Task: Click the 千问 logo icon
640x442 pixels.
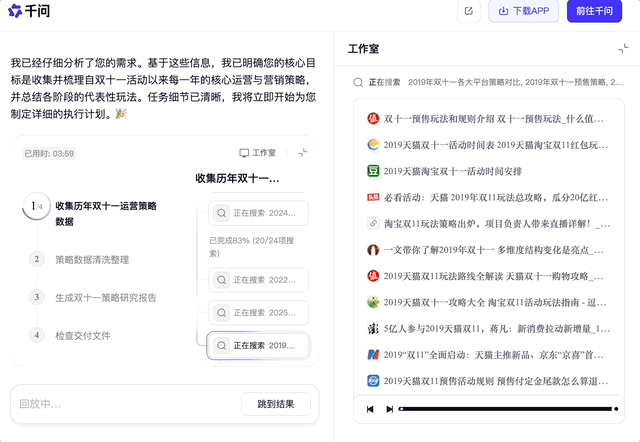Action: point(15,11)
